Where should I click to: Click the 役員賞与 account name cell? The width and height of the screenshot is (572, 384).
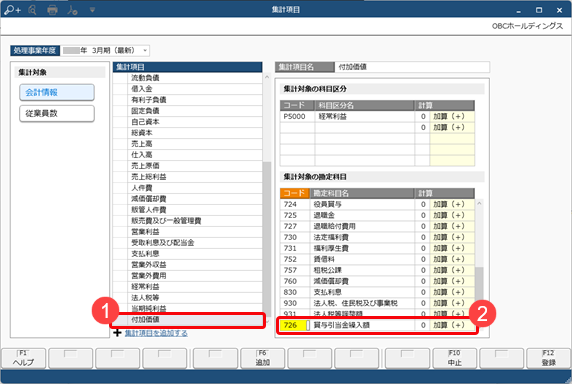click(362, 204)
